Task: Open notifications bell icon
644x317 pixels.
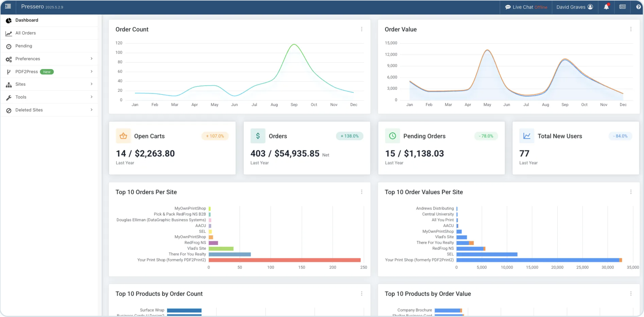Action: coord(606,6)
